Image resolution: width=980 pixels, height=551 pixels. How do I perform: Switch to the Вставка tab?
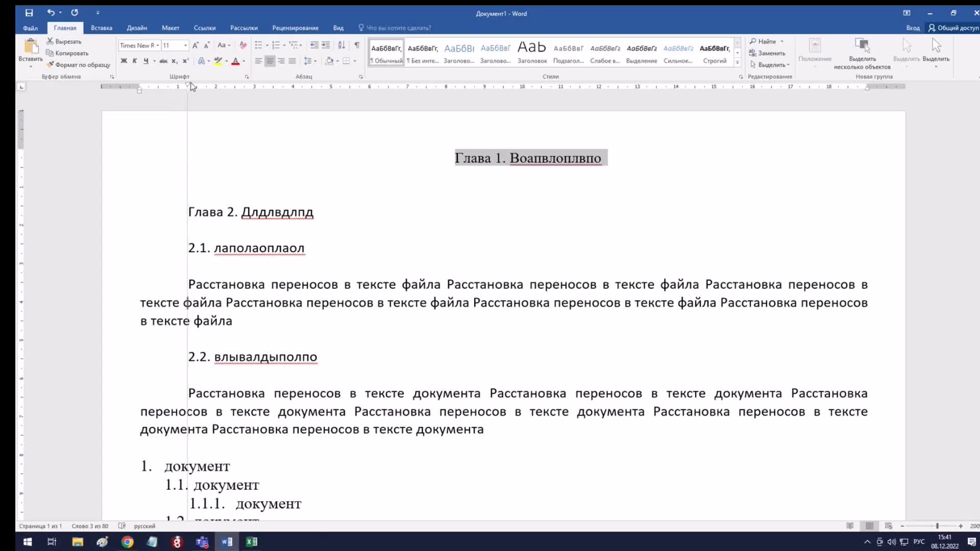coord(102,28)
